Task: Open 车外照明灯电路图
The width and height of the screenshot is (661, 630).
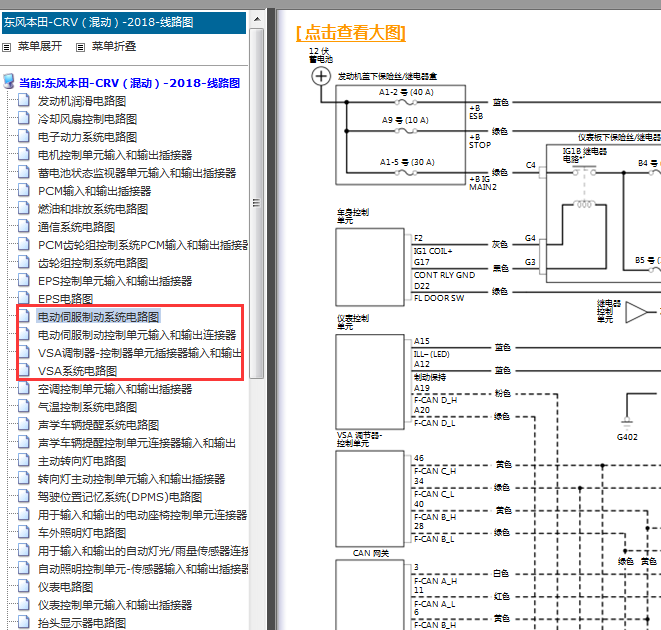Action: pos(82,533)
